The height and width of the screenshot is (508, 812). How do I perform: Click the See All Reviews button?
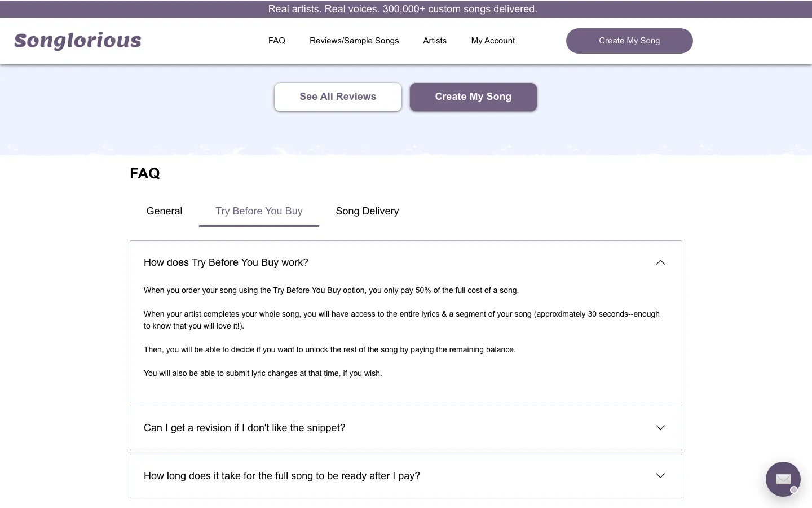coord(338,97)
